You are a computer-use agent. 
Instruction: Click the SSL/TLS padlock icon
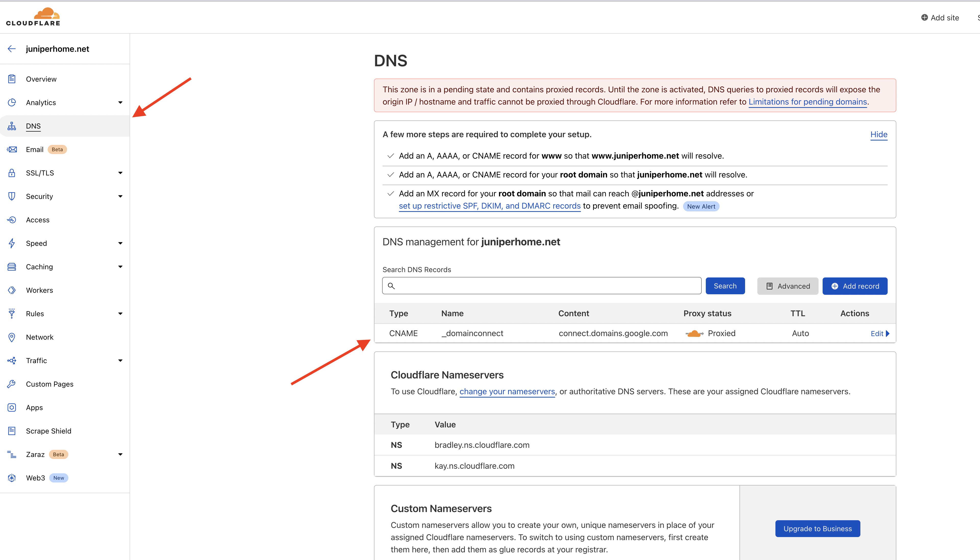point(12,173)
